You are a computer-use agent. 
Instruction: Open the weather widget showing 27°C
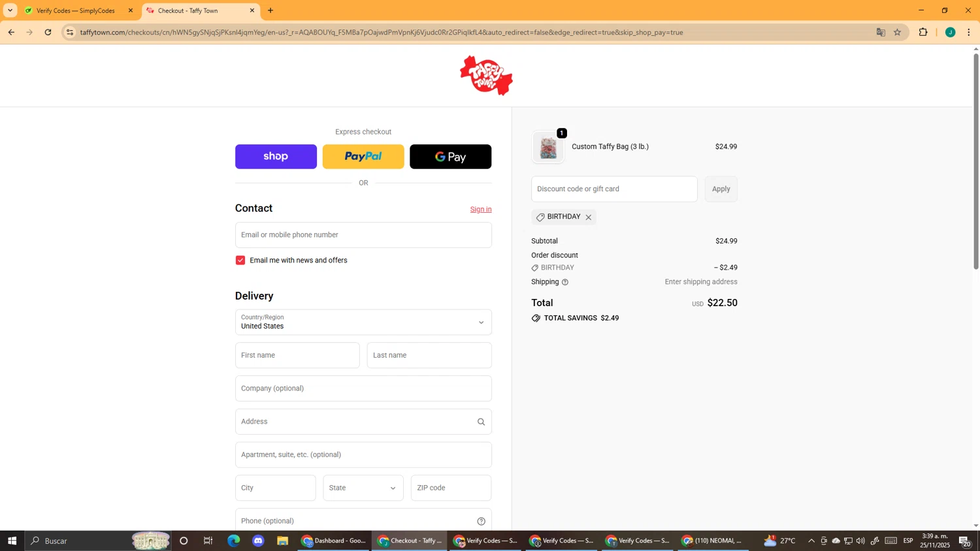779,541
